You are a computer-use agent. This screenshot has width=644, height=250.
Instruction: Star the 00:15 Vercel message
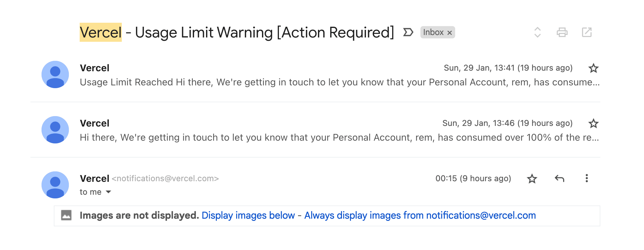tap(532, 179)
